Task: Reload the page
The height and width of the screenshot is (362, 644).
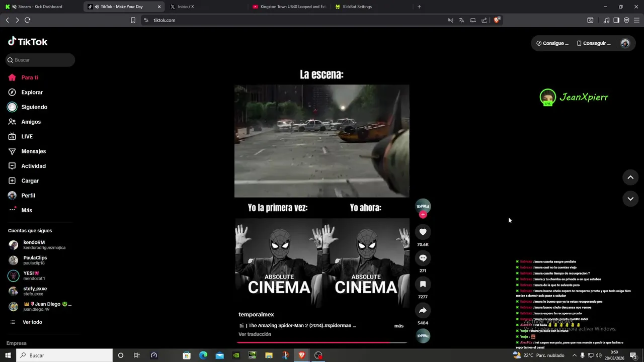Action: tap(27, 20)
